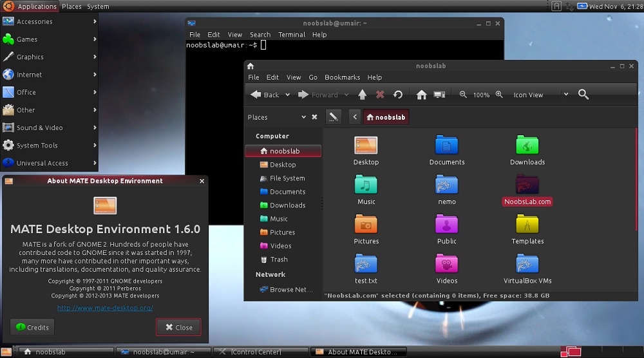Click the show desktop button in bottom panel
Viewport: 644px width, 358px height.
pyautogui.click(x=6, y=352)
